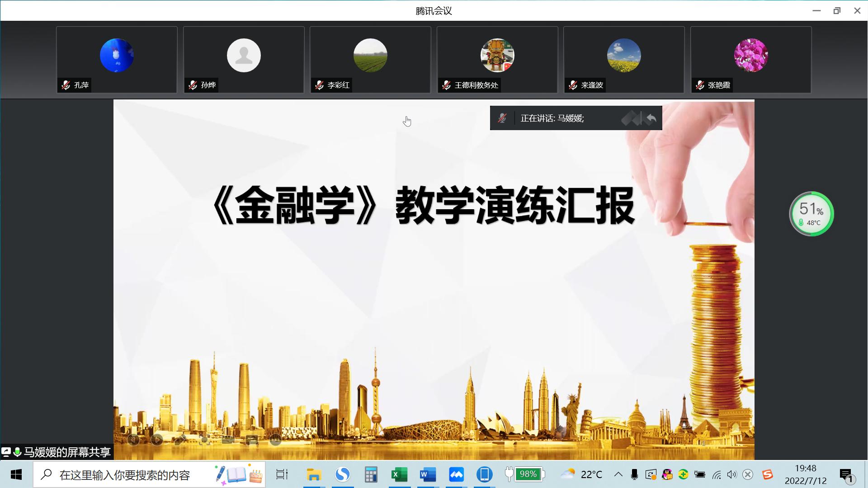Click the taskbar search input field
Image resolution: width=868 pixels, height=488 pixels.
point(149,474)
